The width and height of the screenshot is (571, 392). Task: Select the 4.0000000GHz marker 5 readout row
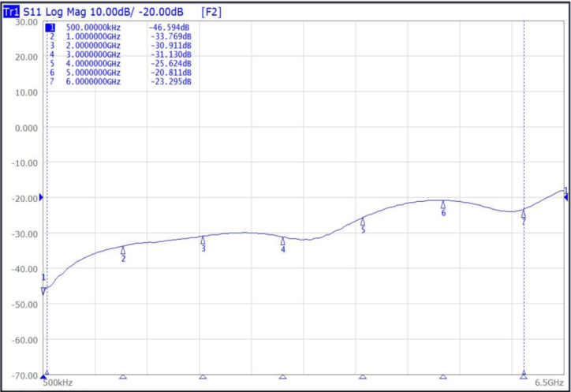tap(118, 64)
